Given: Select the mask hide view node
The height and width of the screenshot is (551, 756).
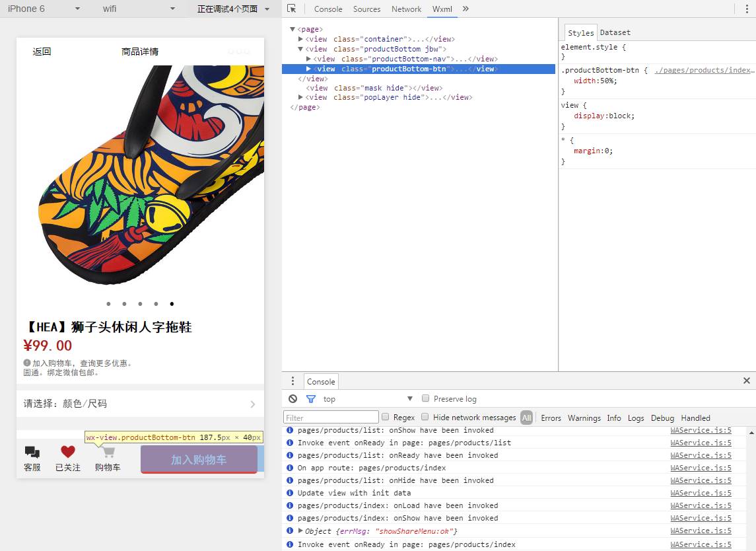Looking at the screenshot, I should coord(374,88).
